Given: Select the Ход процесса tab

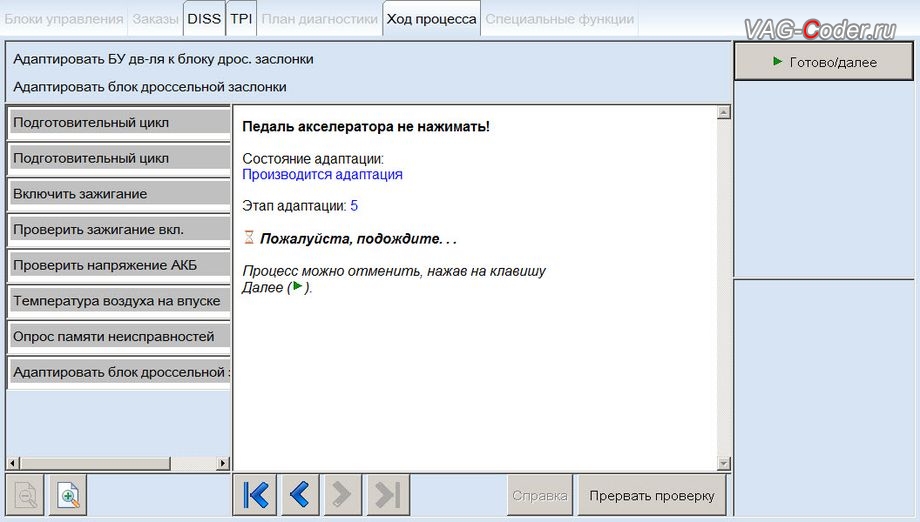Looking at the screenshot, I should (x=431, y=19).
